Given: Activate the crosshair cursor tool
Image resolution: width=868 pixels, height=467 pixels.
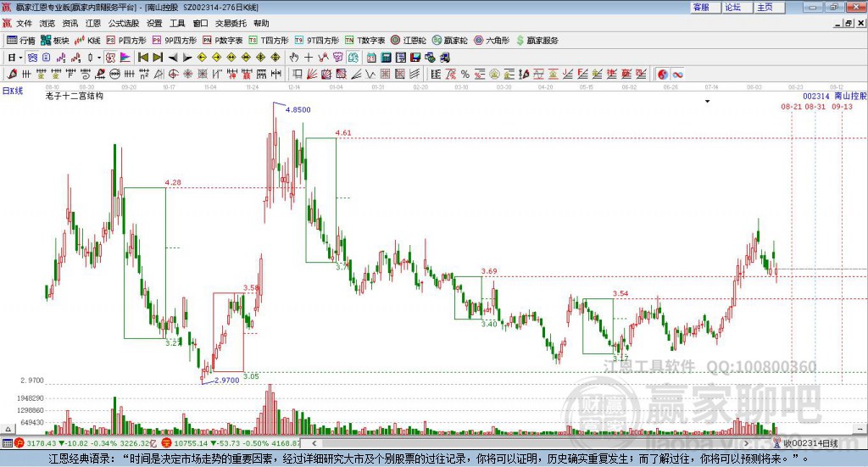Looking at the screenshot, I should (309, 58).
